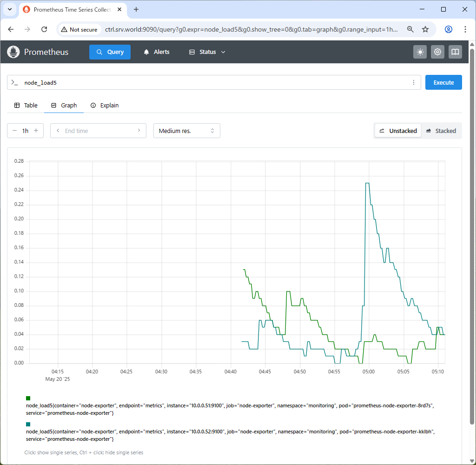Click the teal peak at 05:00 on graph
Screen dimensions: 476x465
(367, 183)
